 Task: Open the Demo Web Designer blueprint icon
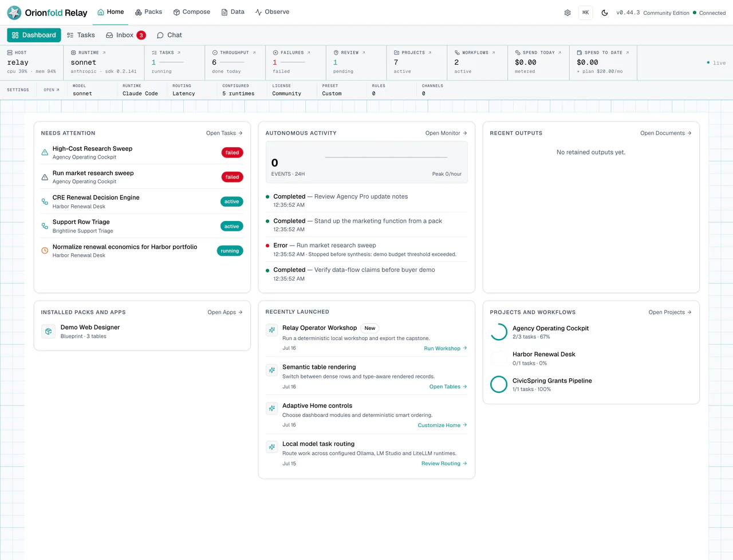49,332
